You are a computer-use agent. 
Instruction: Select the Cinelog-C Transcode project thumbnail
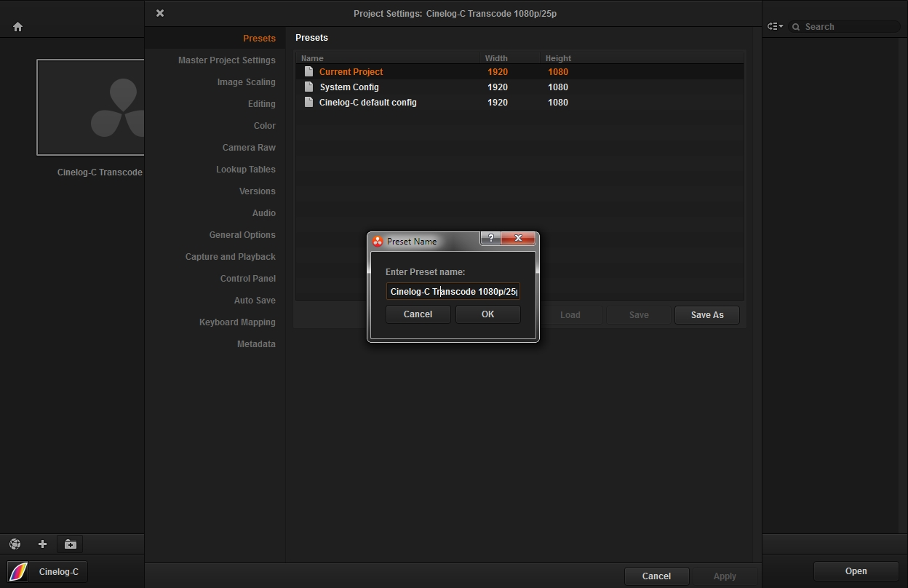coord(90,107)
